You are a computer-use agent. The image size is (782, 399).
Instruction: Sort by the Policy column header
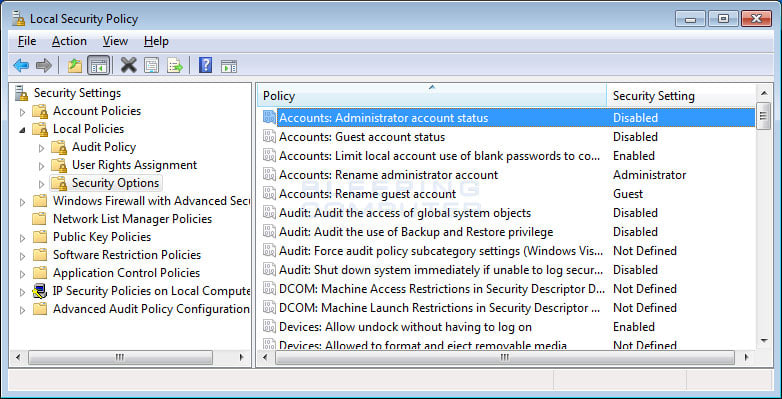point(432,96)
